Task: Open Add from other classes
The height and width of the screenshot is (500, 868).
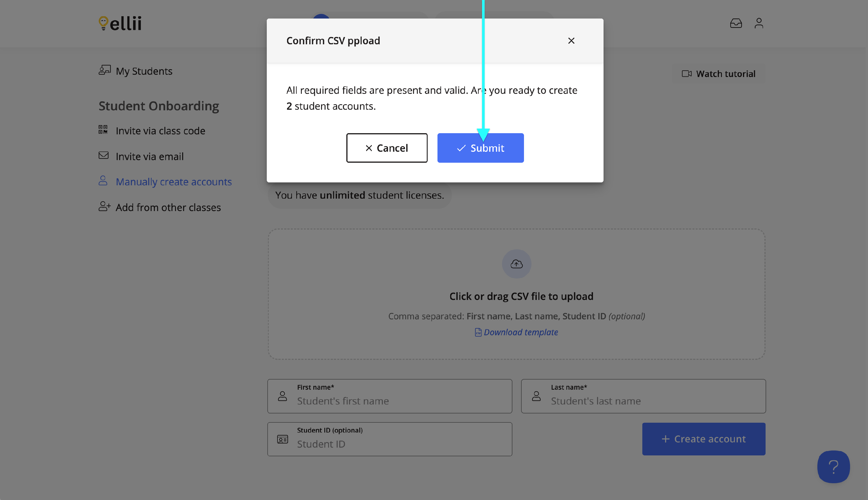Action: pyautogui.click(x=168, y=207)
